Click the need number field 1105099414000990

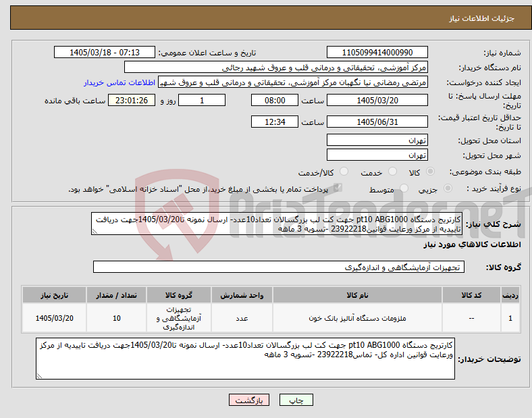click(x=377, y=52)
